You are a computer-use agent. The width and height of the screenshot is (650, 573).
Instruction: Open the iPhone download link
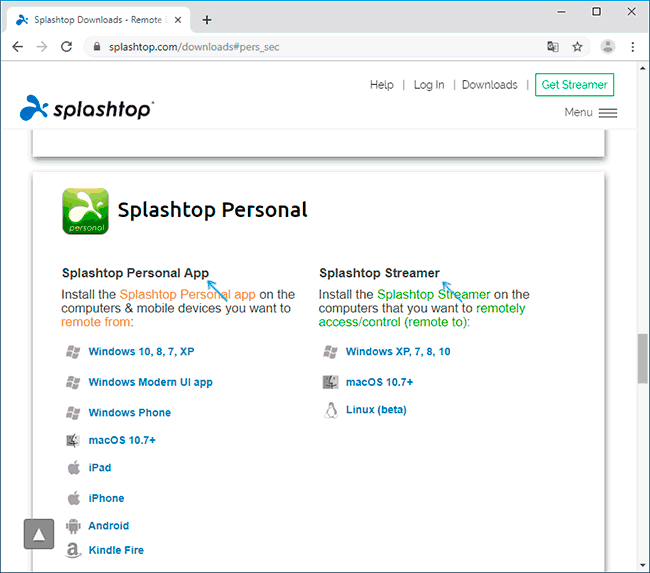(x=107, y=498)
